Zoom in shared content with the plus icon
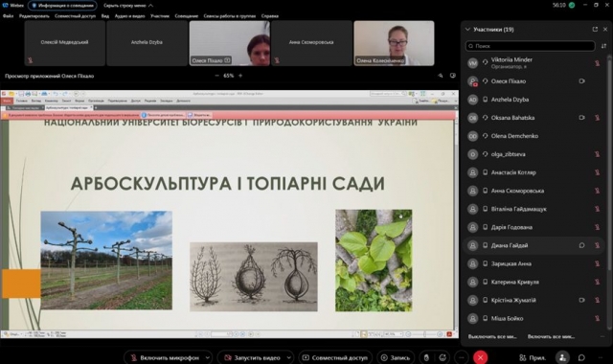This screenshot has height=364, width=613. point(240,76)
